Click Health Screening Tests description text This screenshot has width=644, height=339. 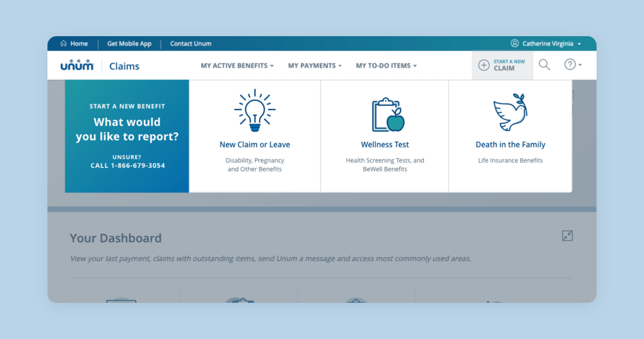385,165
